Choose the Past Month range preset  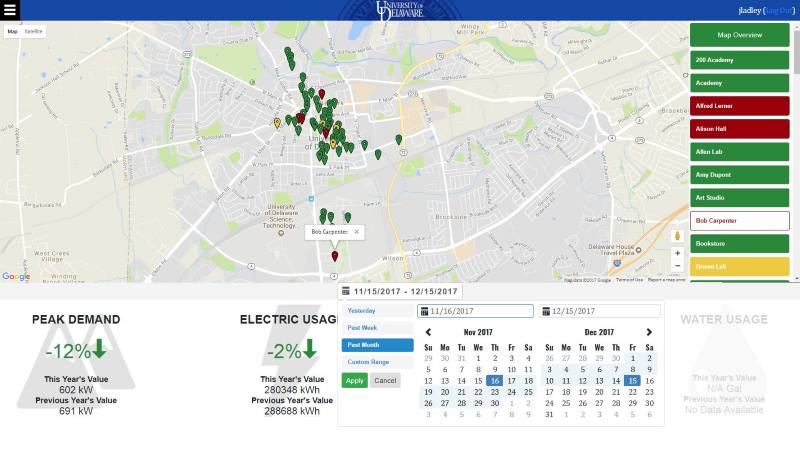coord(377,345)
